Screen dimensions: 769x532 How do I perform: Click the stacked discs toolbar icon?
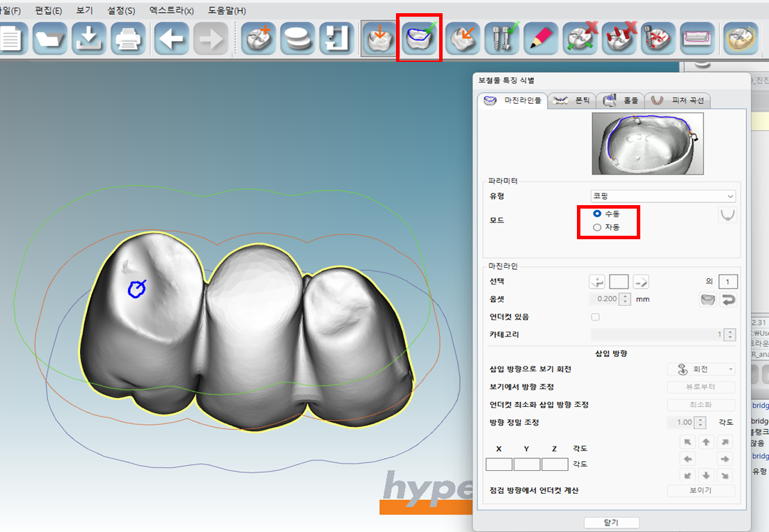(x=298, y=38)
